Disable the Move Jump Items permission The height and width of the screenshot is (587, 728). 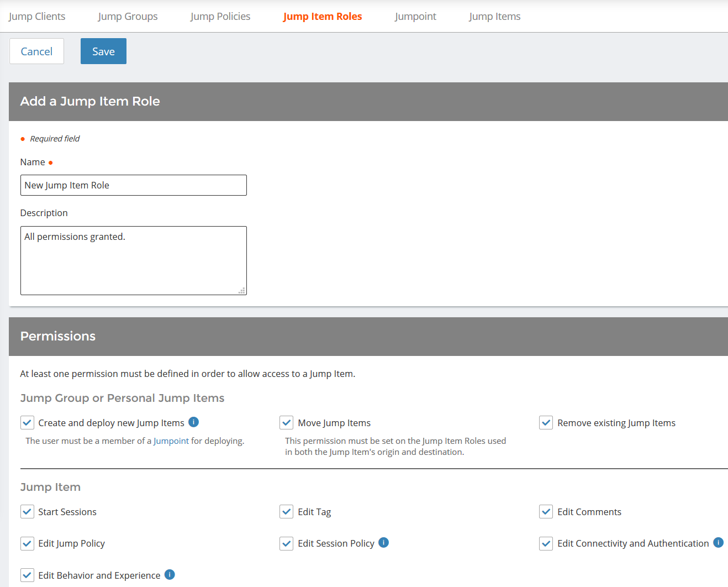(286, 422)
